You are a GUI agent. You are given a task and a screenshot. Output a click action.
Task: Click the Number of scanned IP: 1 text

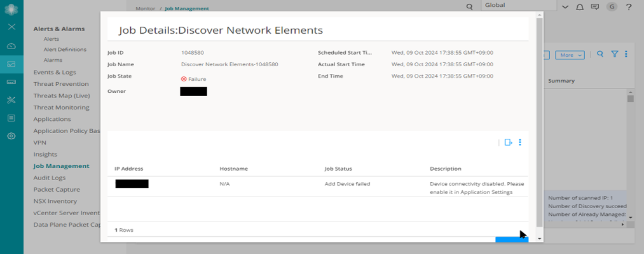tap(580, 198)
